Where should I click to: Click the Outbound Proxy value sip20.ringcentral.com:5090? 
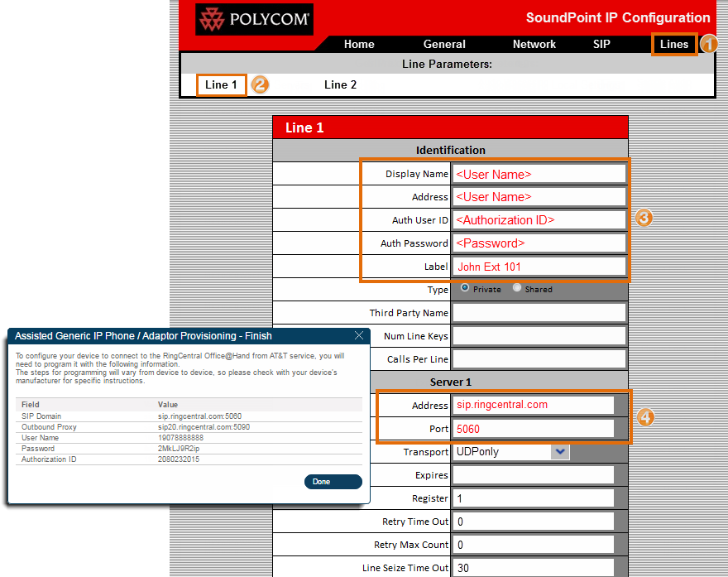point(204,427)
